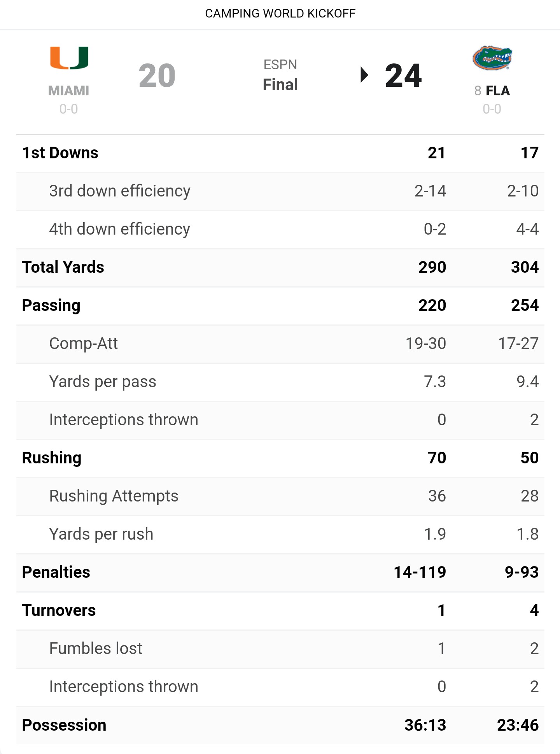Click the Miami 0-0 record text
The width and height of the screenshot is (560, 754).
tap(68, 109)
